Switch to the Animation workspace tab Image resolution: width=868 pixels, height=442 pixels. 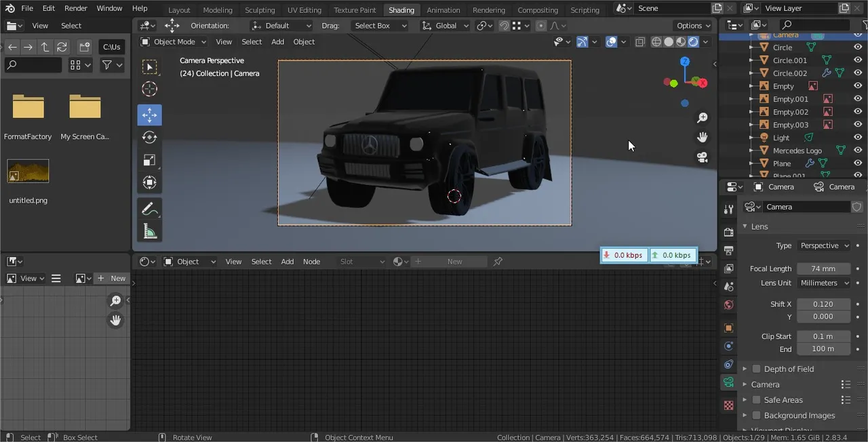click(x=443, y=10)
